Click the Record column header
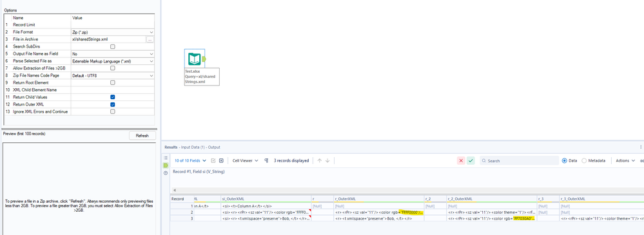The image size is (644, 235). coord(182,198)
